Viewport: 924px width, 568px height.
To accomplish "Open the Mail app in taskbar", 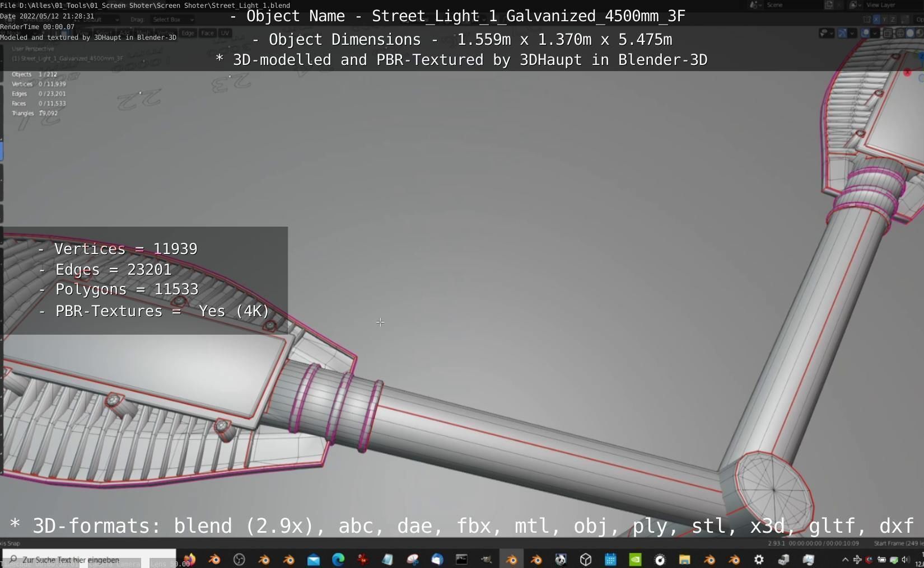I will tap(314, 559).
